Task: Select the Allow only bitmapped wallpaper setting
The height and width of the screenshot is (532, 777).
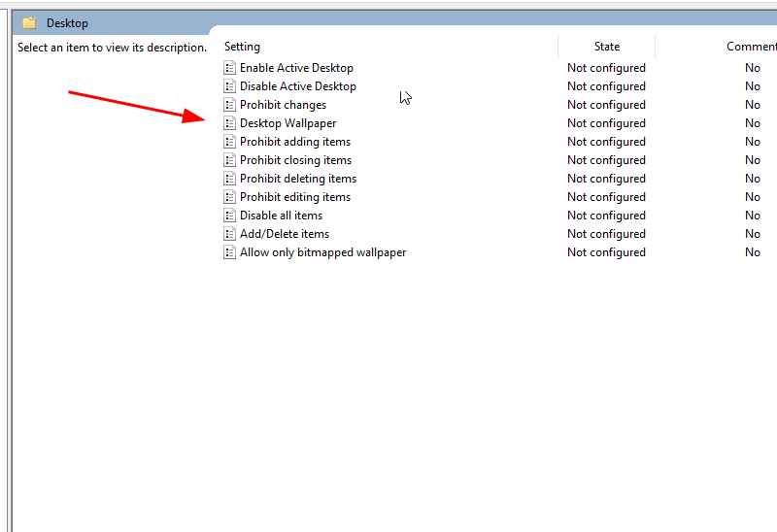Action: [322, 252]
